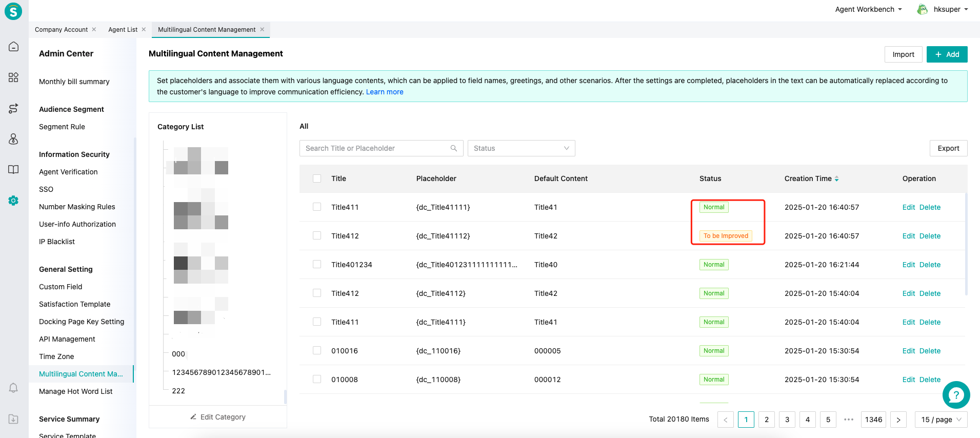
Task: Go to the next page arrow
Action: tap(898, 420)
